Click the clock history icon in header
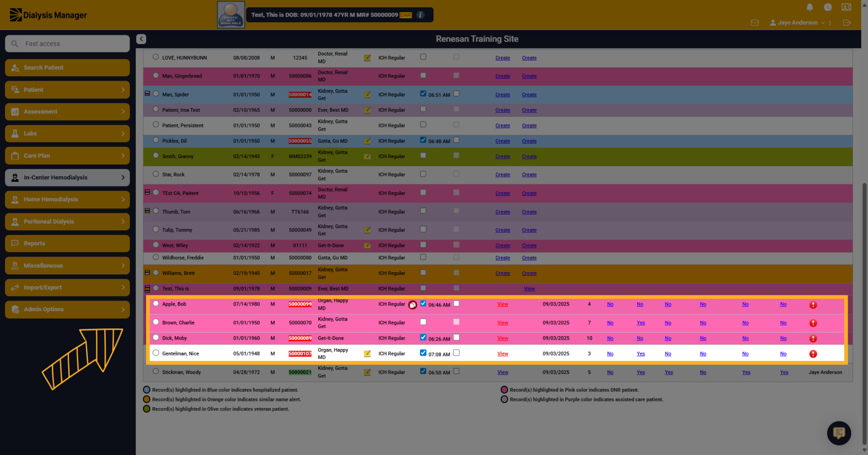Image resolution: width=868 pixels, height=455 pixels. [828, 7]
